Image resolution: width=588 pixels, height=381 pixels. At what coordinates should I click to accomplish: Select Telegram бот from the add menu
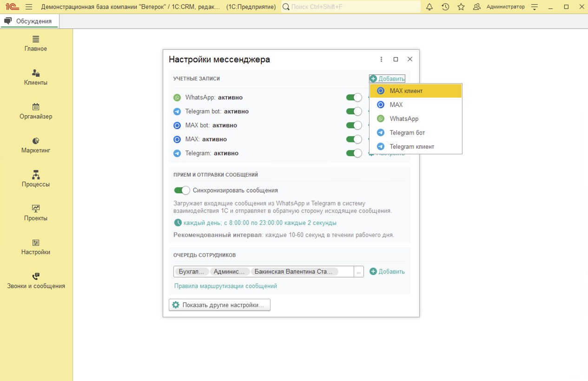pyautogui.click(x=416, y=133)
